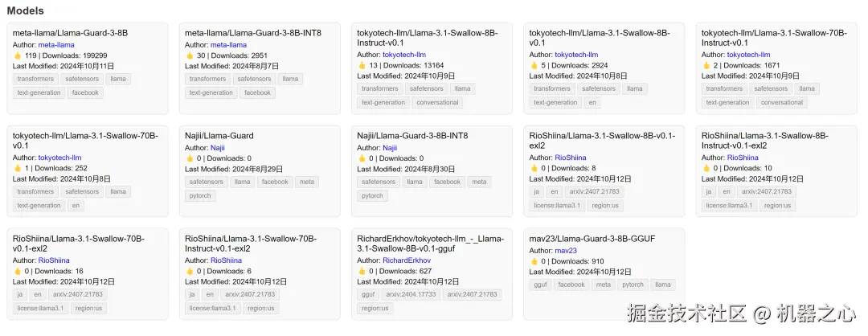
Task: Open tokyotech-llm author link on Swallow-70B-Instruct-v0.1 card
Action: (748, 55)
